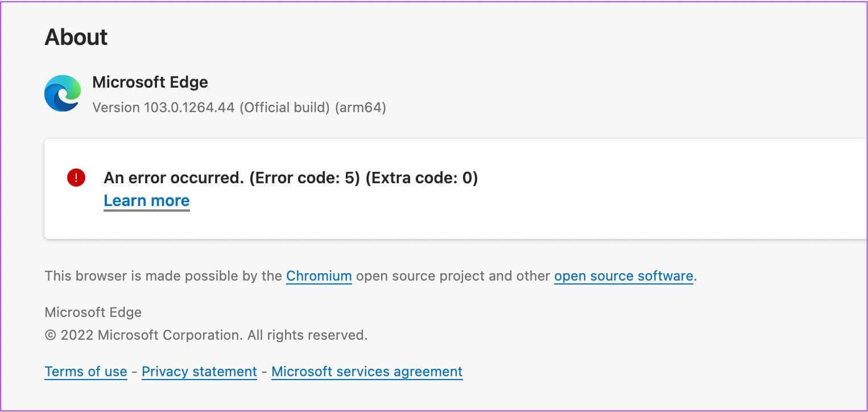The width and height of the screenshot is (868, 412).
Task: Open the Microsoft services agreement link
Action: [x=367, y=372]
